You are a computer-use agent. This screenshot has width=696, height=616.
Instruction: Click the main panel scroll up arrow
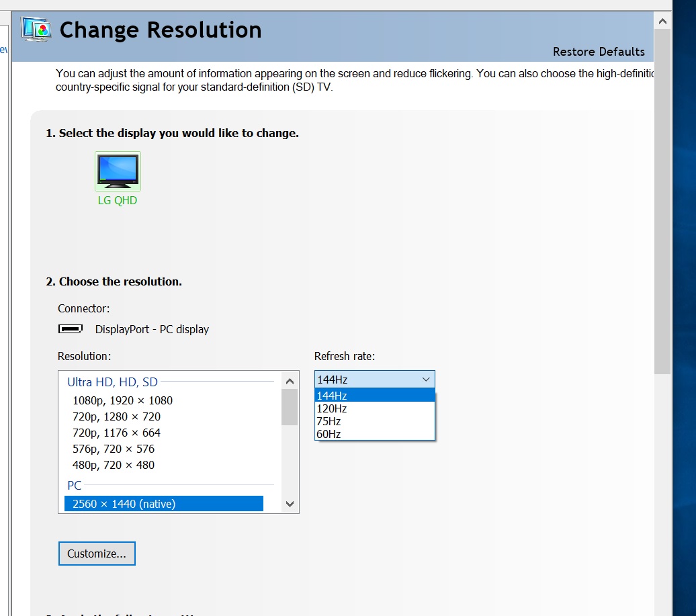[x=662, y=21]
